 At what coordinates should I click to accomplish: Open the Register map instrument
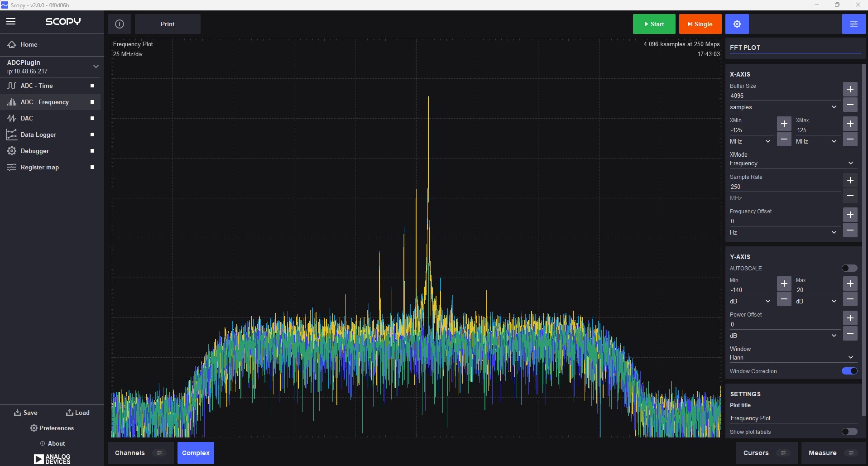point(39,167)
